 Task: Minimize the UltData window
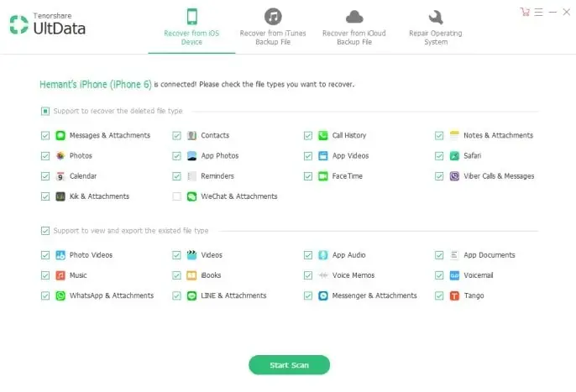(552, 12)
